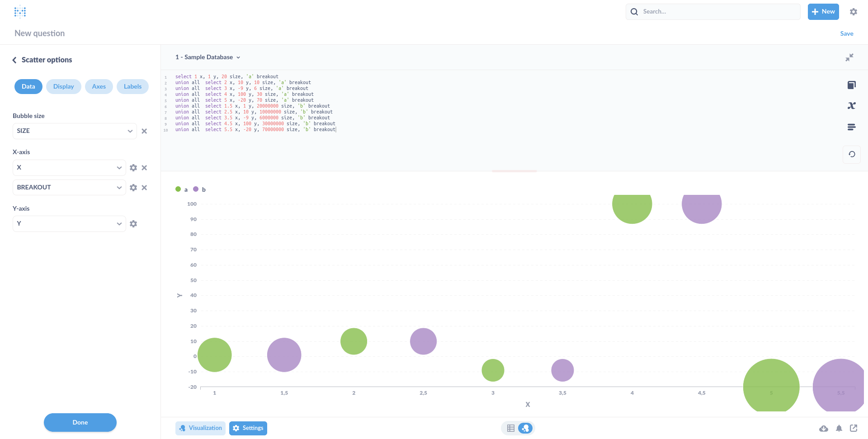The height and width of the screenshot is (439, 868).
Task: Open the SIZE bubble size dropdown
Action: 74,131
